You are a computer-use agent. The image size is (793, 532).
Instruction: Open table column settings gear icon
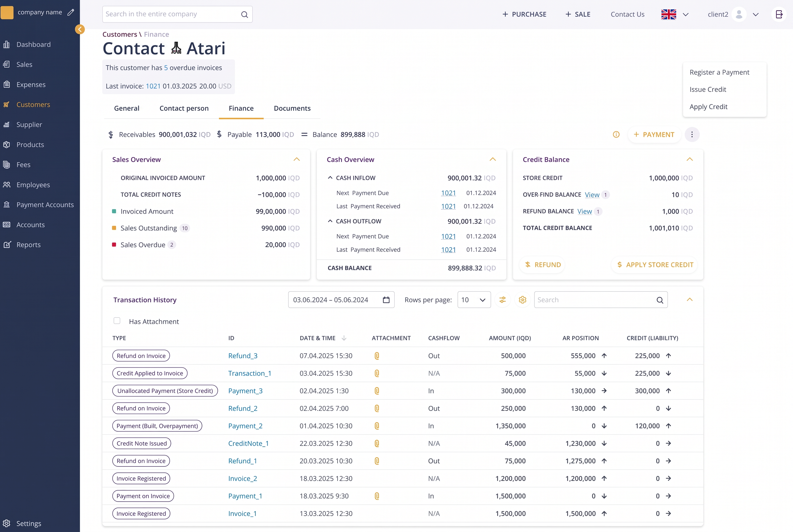(523, 300)
